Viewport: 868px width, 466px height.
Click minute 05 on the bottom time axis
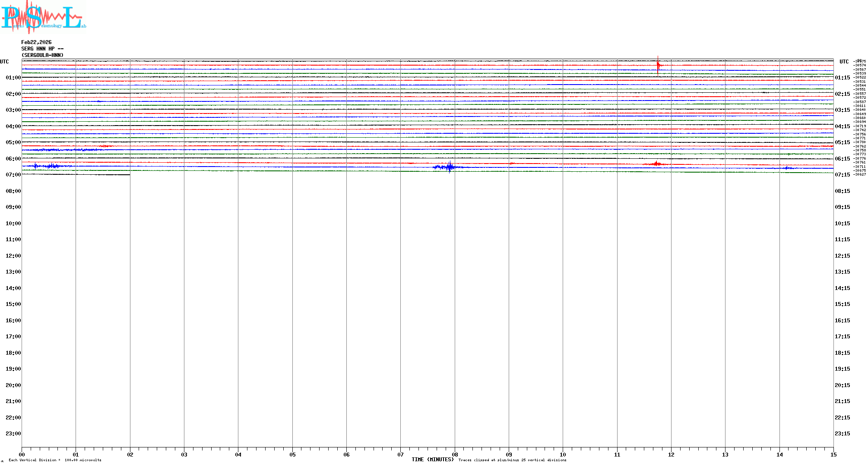pos(292,454)
